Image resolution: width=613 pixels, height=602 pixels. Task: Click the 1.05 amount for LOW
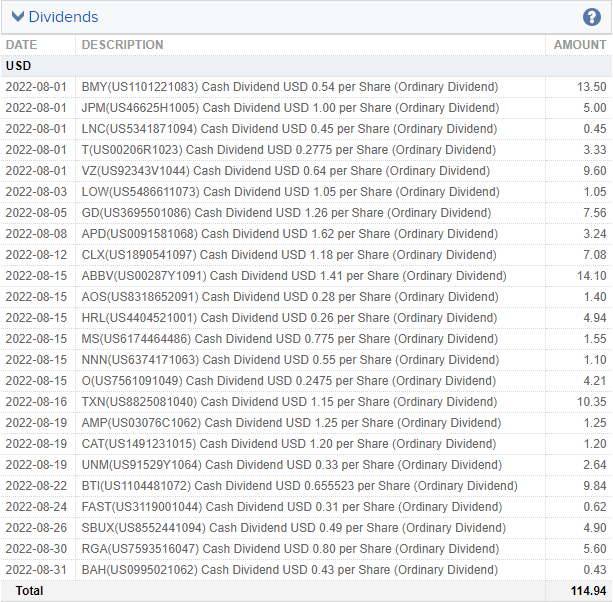point(595,192)
